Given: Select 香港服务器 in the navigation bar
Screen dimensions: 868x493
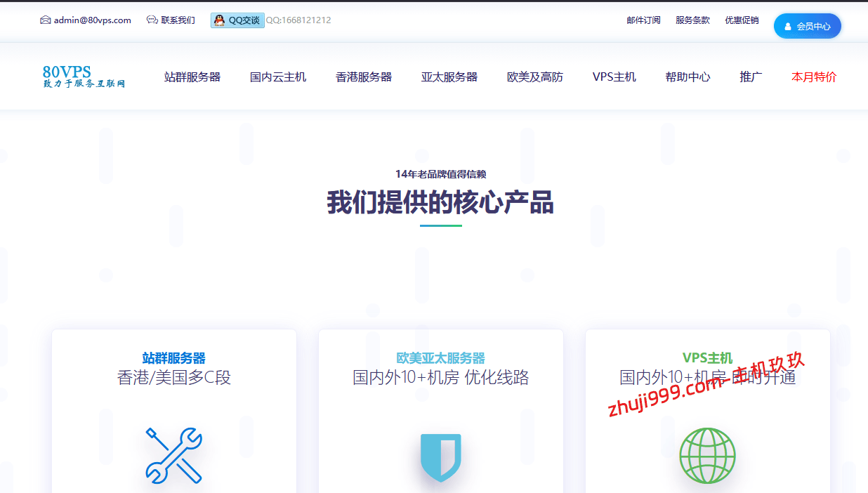Looking at the screenshot, I should click(x=364, y=77).
